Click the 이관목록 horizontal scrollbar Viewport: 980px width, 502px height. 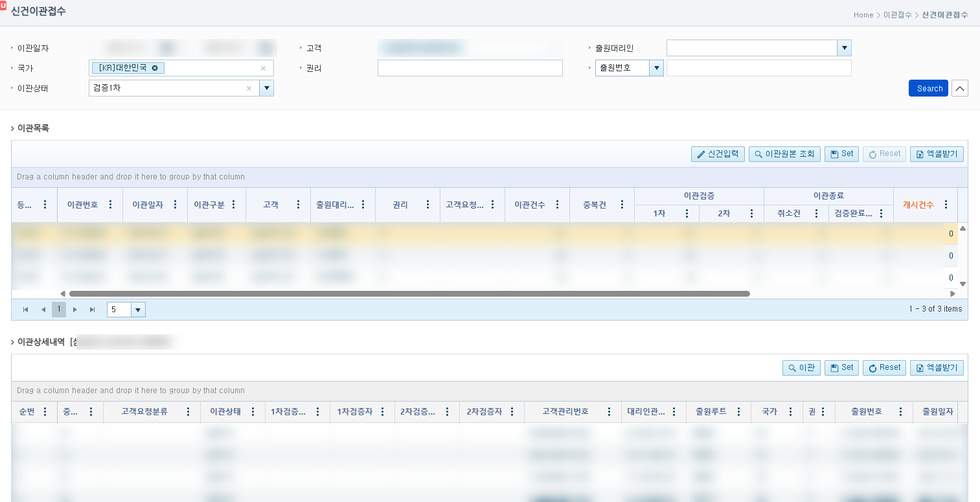(x=409, y=293)
